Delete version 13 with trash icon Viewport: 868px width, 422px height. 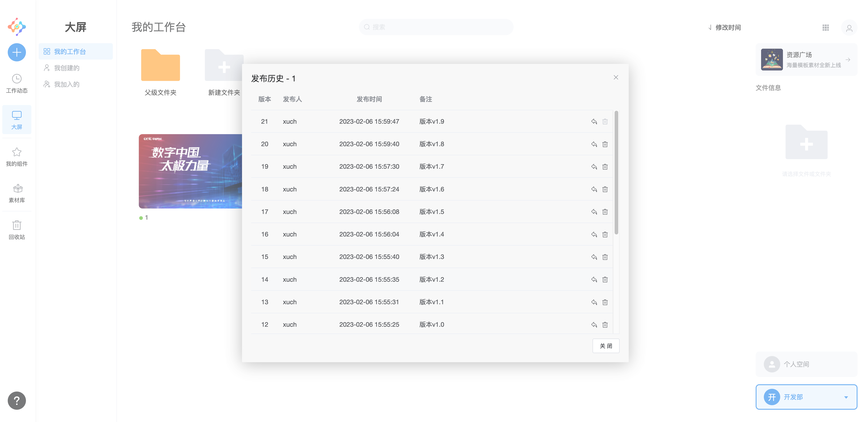[605, 302]
